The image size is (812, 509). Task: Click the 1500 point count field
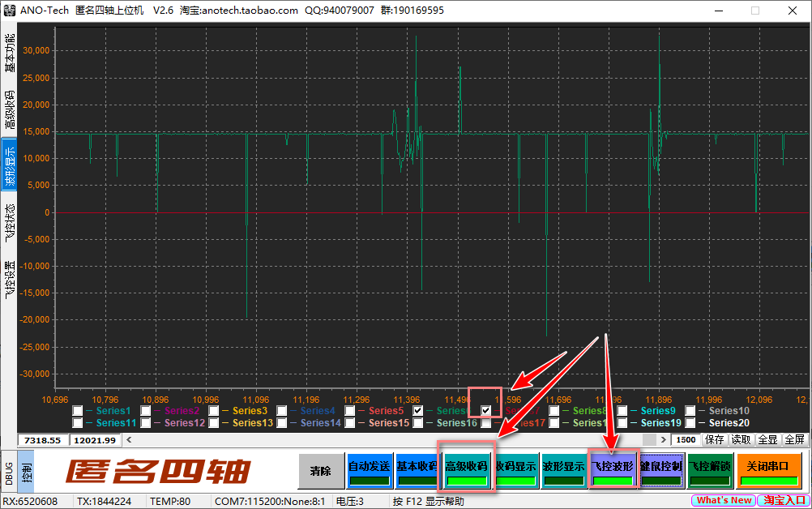(686, 439)
